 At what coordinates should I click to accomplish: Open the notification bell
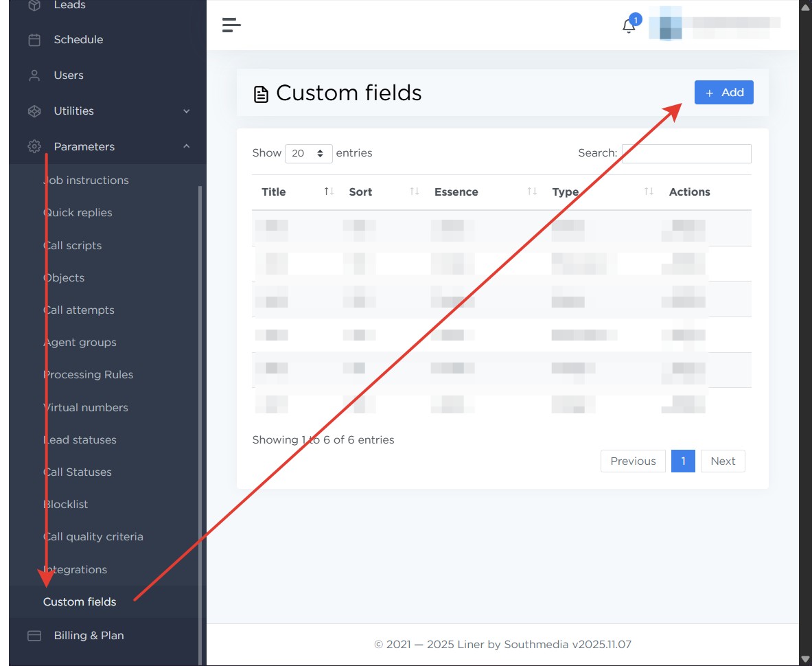click(x=628, y=26)
